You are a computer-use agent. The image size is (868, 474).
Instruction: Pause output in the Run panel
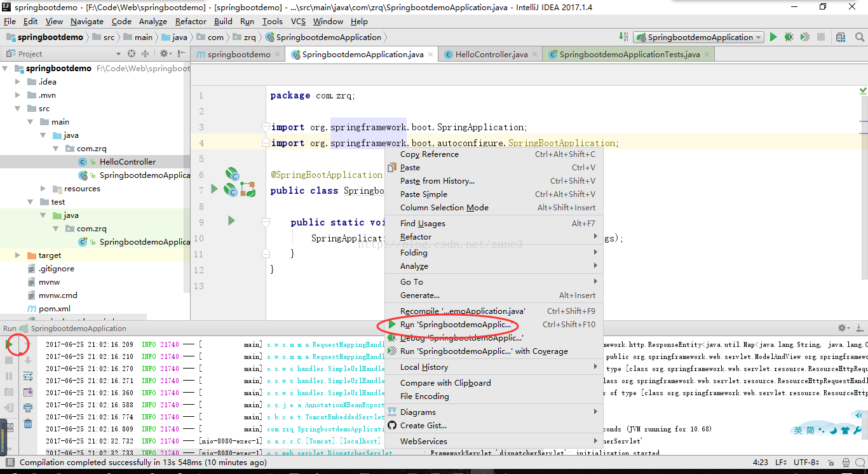click(x=9, y=376)
